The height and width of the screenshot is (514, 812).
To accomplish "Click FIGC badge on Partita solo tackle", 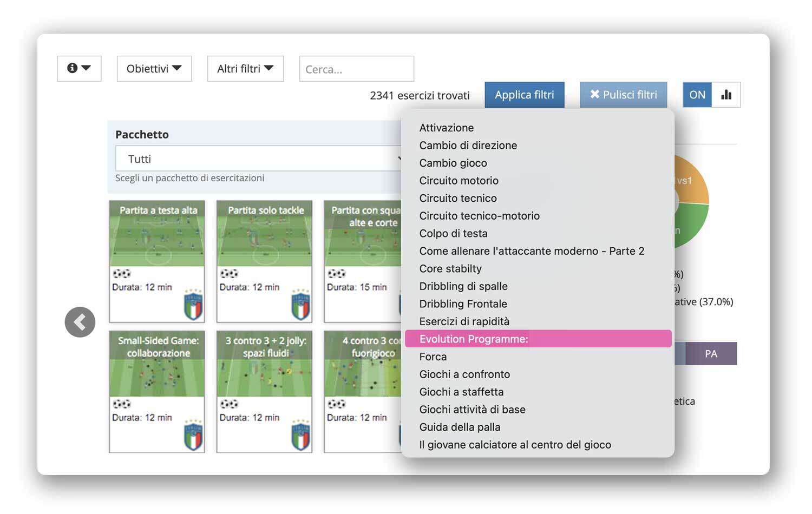I will pos(300,306).
